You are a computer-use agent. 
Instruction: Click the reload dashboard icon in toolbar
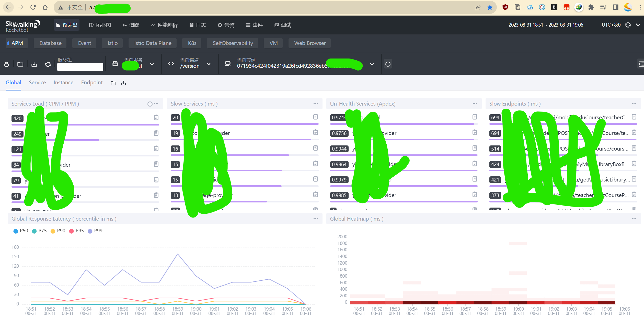[48, 64]
